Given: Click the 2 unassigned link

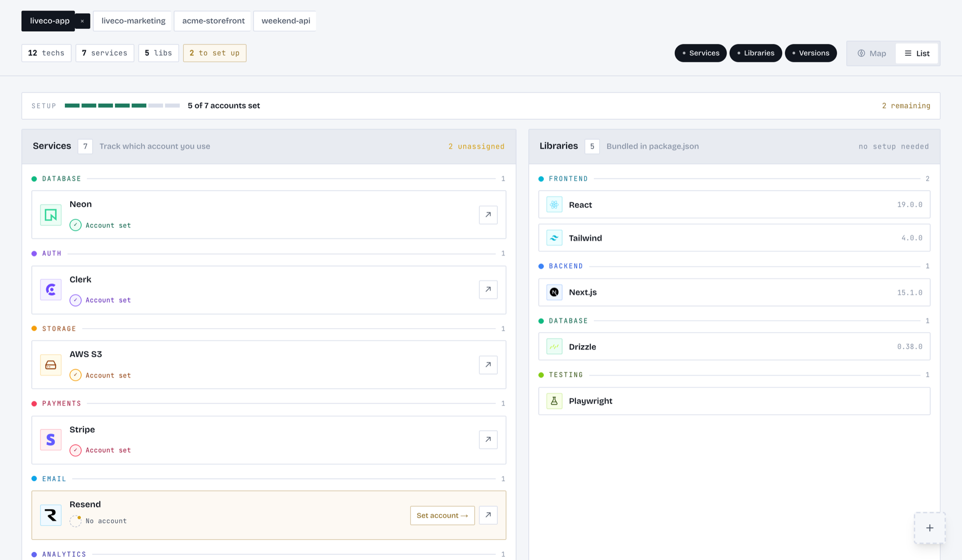Looking at the screenshot, I should 476,146.
